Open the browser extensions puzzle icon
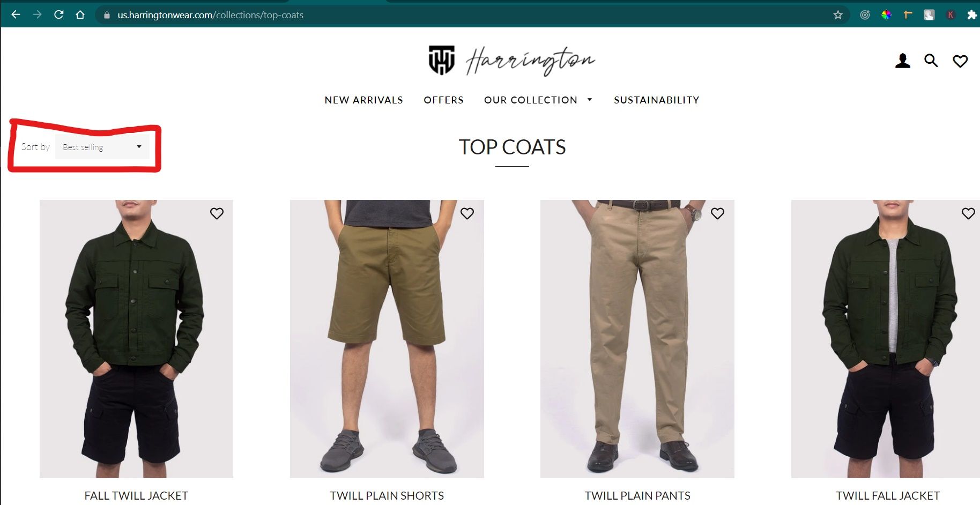The width and height of the screenshot is (980, 505). coord(972,15)
